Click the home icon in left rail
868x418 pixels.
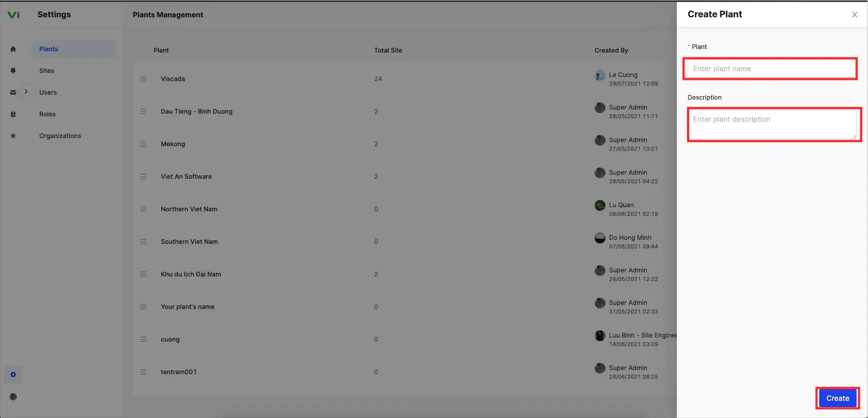coord(13,49)
